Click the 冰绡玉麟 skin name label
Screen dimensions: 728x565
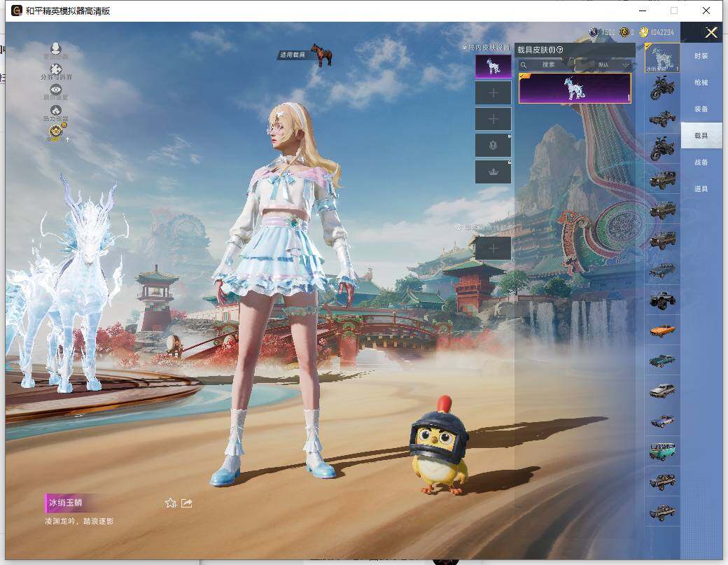[x=66, y=503]
